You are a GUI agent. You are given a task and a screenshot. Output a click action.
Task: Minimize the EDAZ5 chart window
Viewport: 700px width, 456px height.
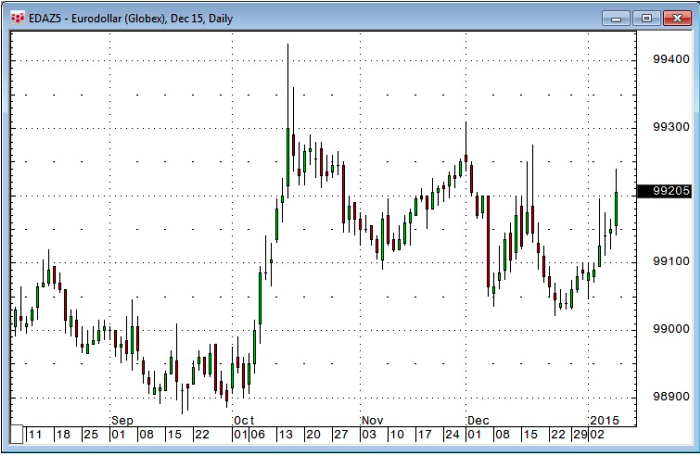tap(620, 17)
